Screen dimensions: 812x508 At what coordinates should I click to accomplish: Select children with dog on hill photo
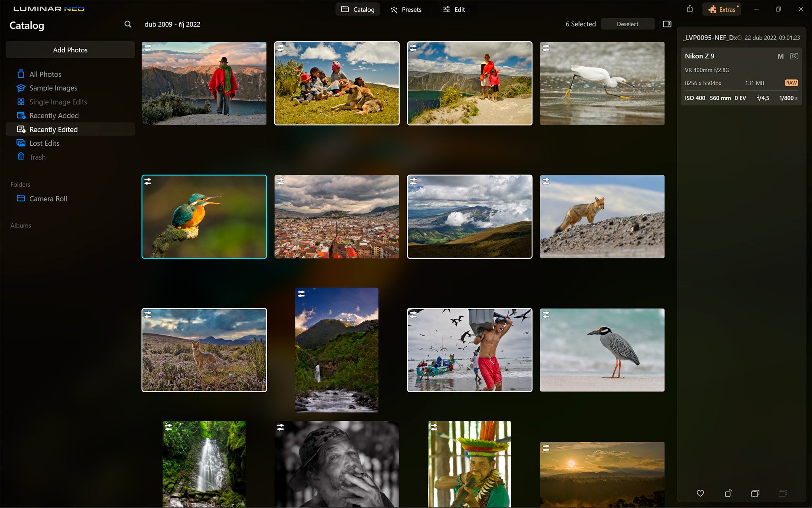(337, 83)
